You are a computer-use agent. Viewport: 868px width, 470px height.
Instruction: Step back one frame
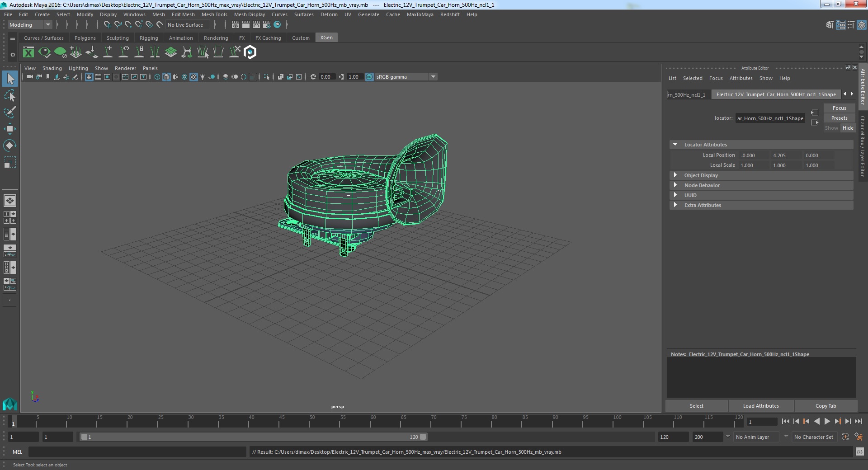(796, 421)
